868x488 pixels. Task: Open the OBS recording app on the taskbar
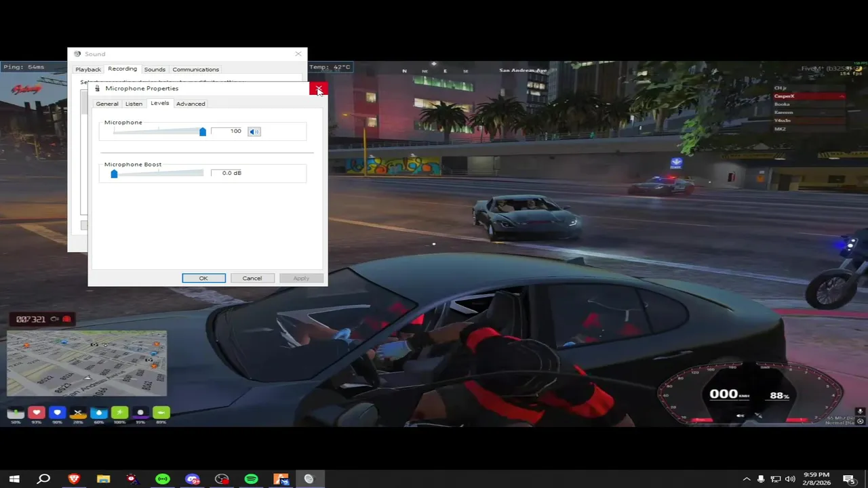click(x=222, y=479)
